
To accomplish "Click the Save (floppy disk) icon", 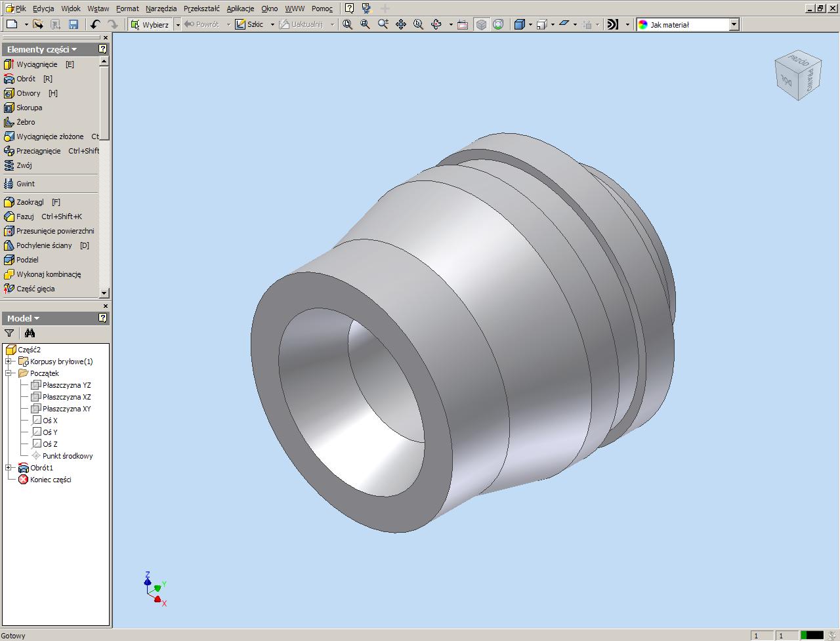I will 73,24.
